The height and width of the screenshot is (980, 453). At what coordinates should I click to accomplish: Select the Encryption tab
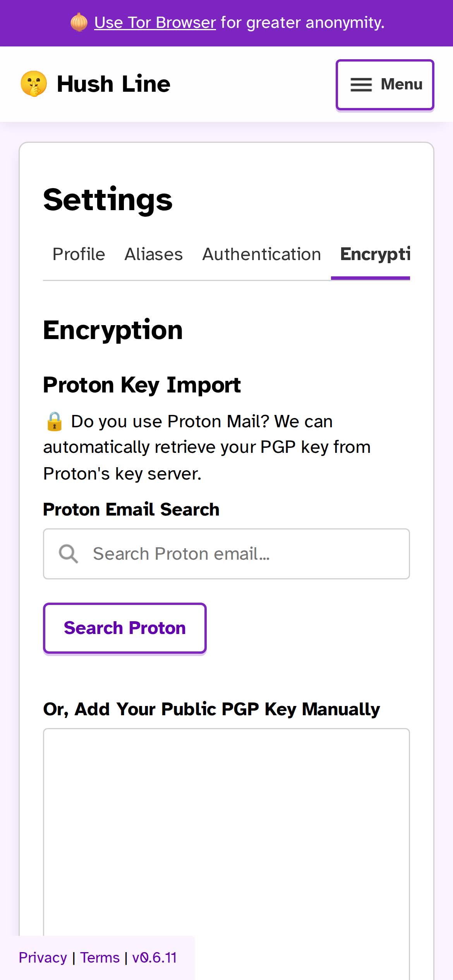coord(374,254)
